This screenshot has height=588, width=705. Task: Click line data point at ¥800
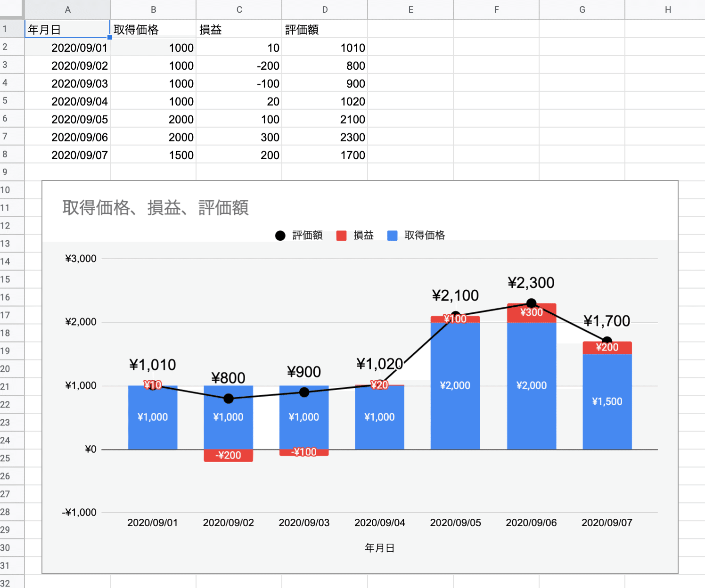[229, 399]
